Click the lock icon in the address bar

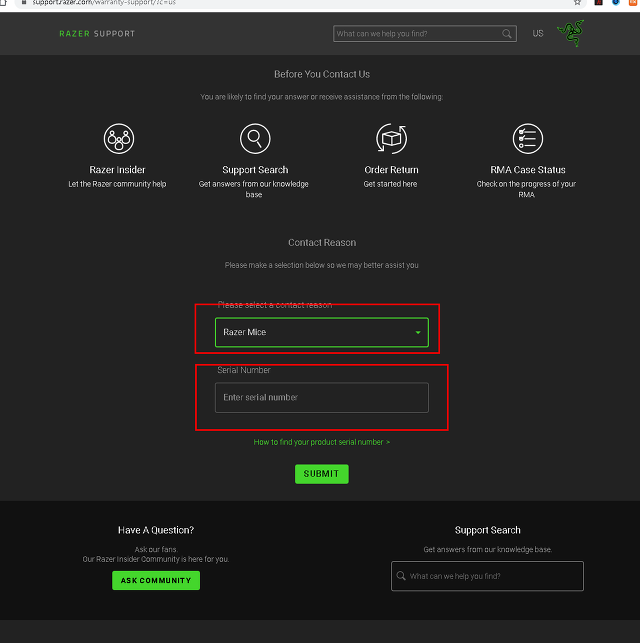coord(24,2)
